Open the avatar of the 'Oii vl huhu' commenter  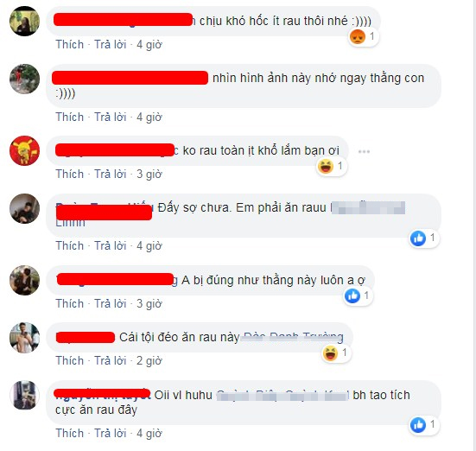click(x=24, y=395)
